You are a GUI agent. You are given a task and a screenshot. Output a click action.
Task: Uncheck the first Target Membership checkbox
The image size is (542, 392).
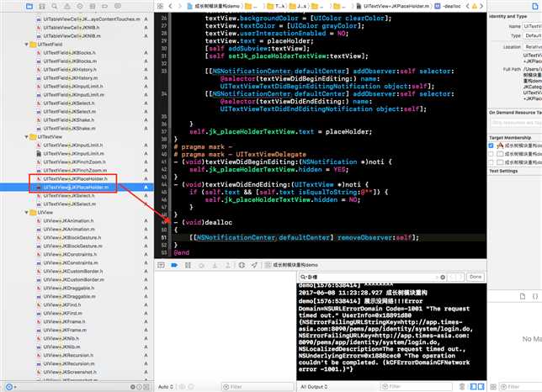[x=491, y=146]
